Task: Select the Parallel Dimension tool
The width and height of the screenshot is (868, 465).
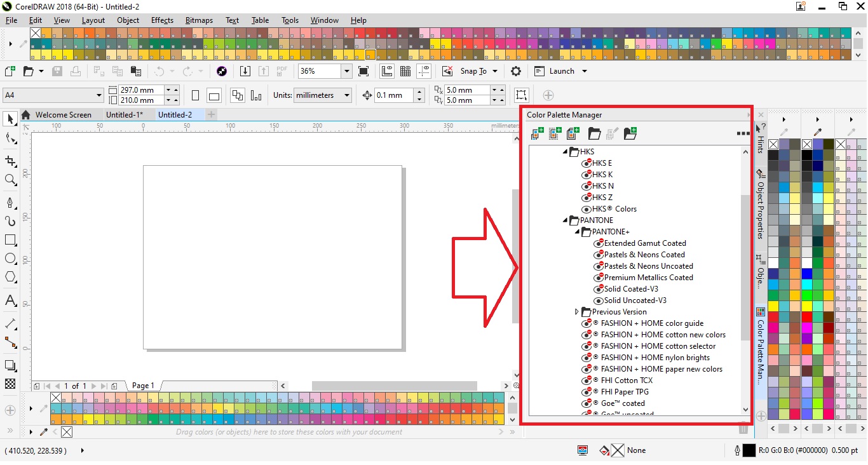Action: point(10,324)
